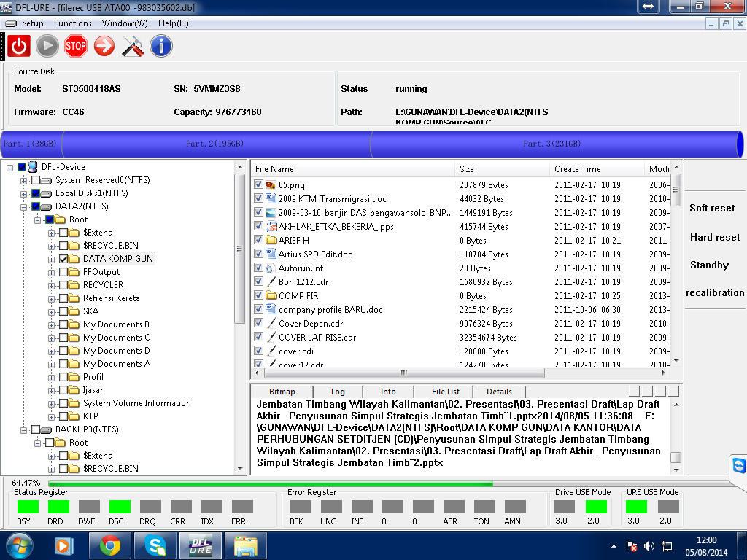Expand the My Documents B folder
Screen dimensions: 747x560
pos(52,324)
